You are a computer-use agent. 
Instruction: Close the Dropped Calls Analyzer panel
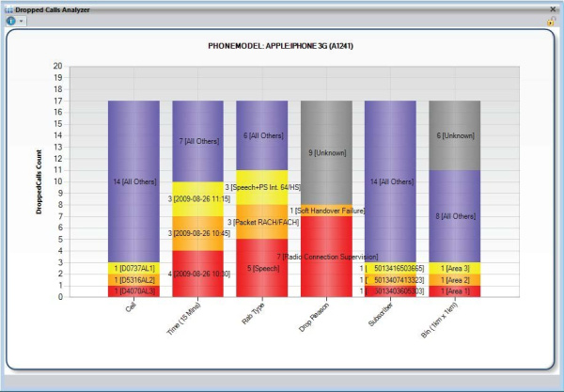click(553, 8)
